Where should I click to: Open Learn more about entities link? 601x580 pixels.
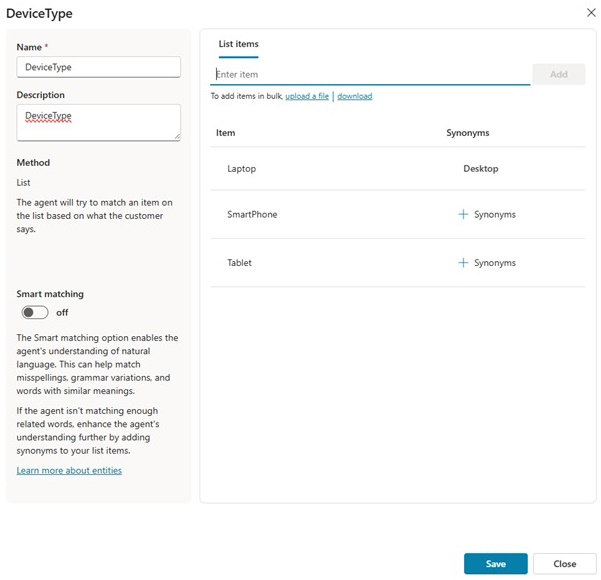coord(69,470)
